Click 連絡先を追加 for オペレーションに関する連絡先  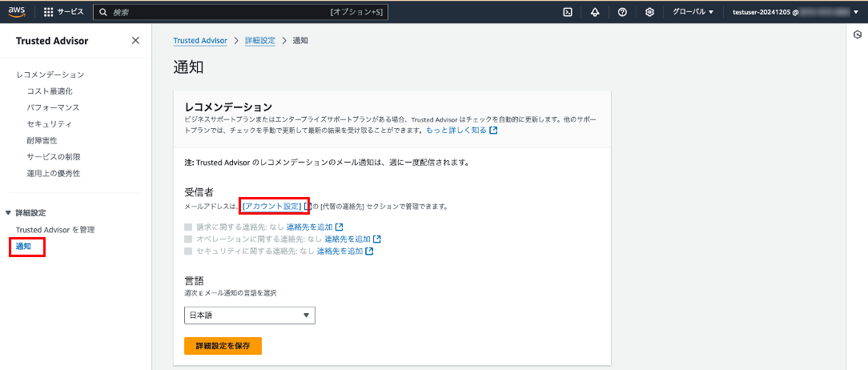348,239
